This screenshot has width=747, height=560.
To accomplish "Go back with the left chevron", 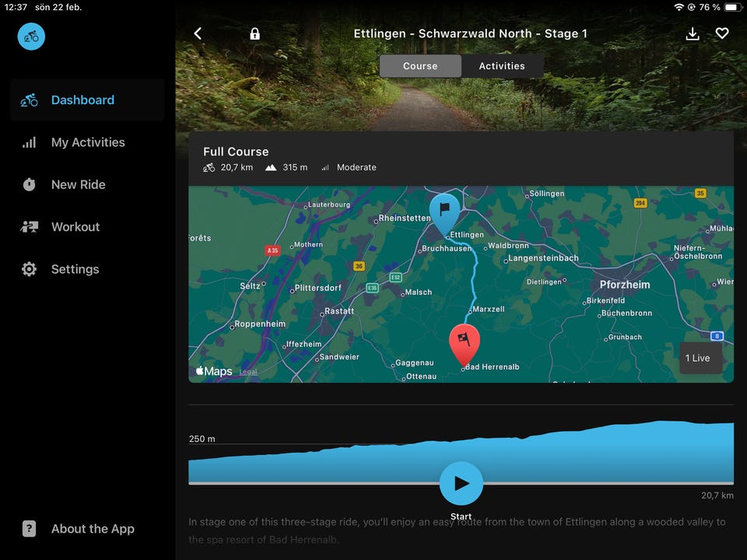I will pyautogui.click(x=198, y=33).
